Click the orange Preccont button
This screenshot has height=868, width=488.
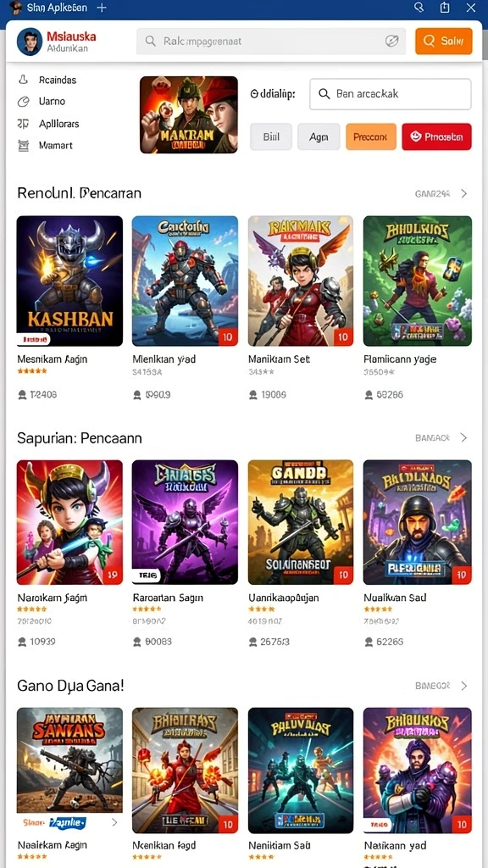tap(371, 136)
